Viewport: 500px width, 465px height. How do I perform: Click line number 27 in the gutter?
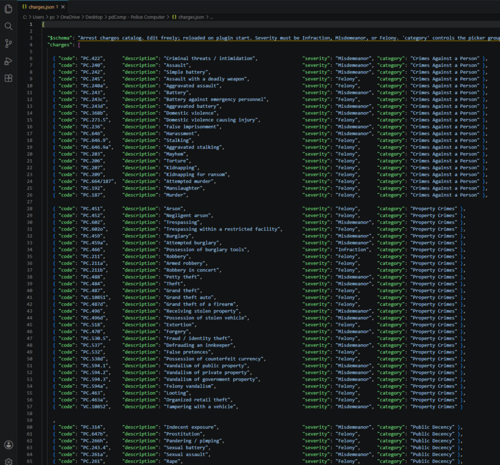(x=30, y=202)
